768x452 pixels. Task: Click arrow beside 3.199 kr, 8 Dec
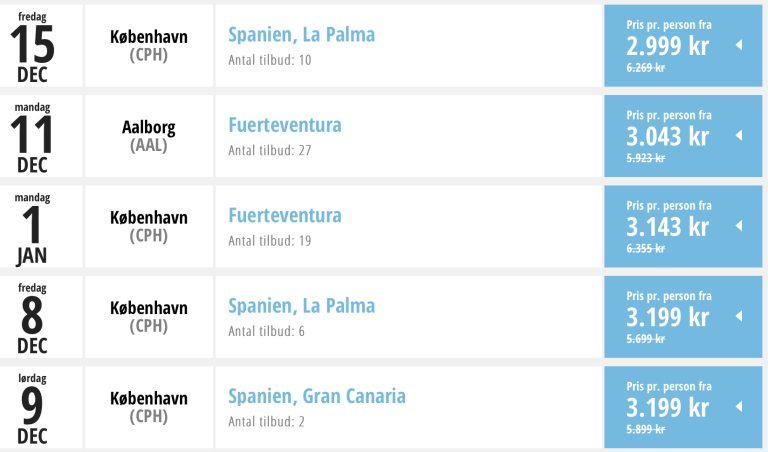click(x=738, y=316)
